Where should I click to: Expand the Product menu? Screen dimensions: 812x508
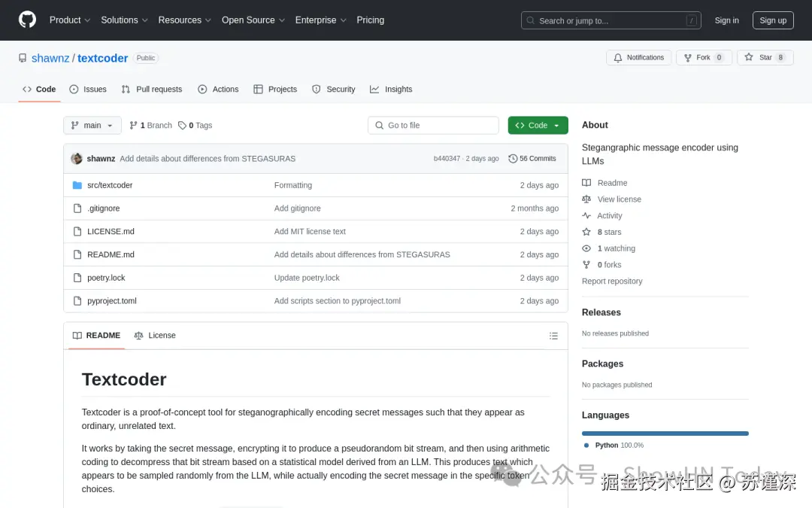tap(70, 20)
